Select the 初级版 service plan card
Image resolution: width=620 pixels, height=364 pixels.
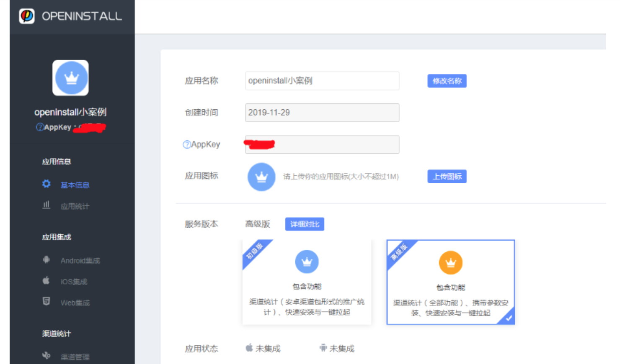[307, 282]
